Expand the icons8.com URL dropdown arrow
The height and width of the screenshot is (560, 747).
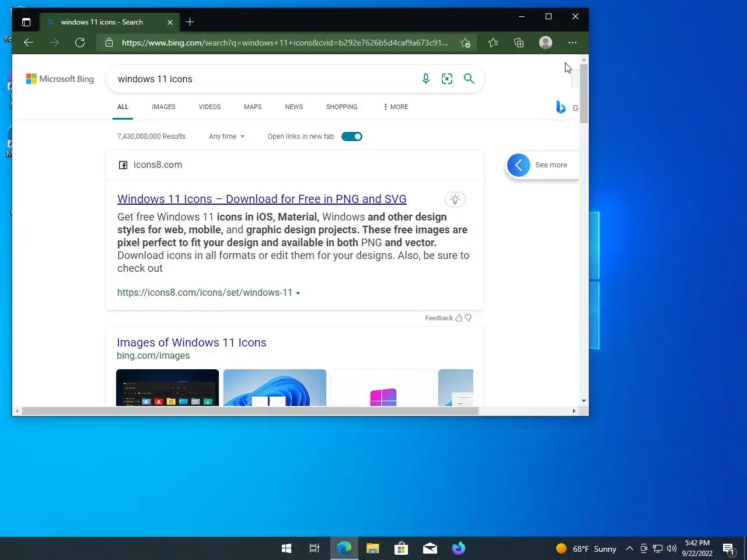[x=298, y=293]
